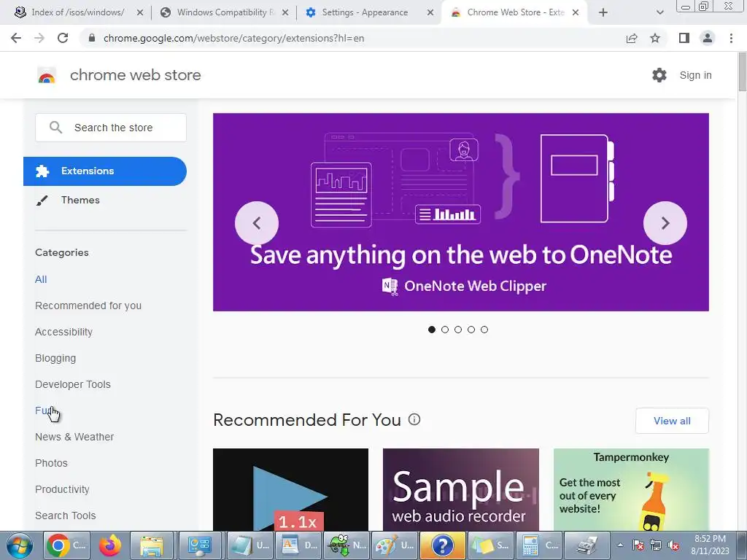Click the taskbar clock showing 8:52 PM

pyautogui.click(x=710, y=545)
